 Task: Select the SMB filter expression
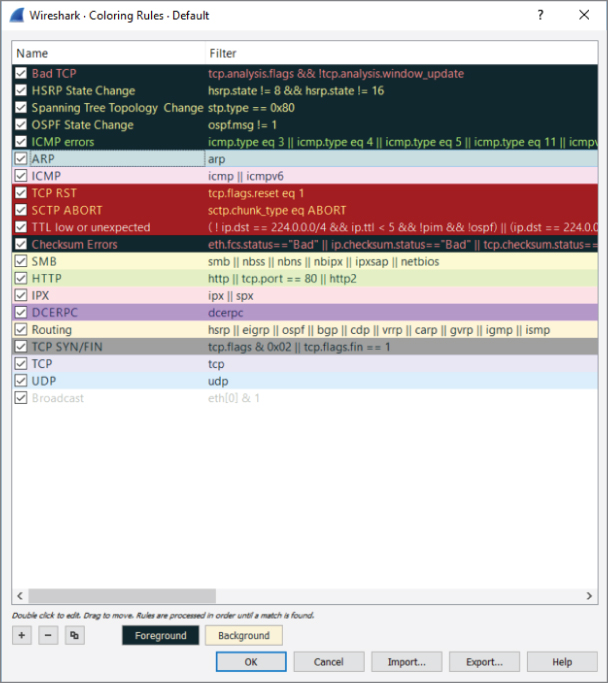tap(323, 262)
